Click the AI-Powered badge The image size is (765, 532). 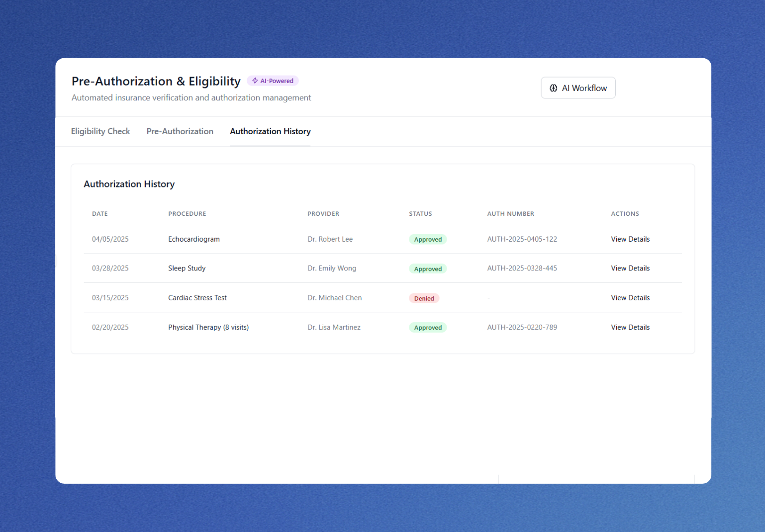point(273,81)
